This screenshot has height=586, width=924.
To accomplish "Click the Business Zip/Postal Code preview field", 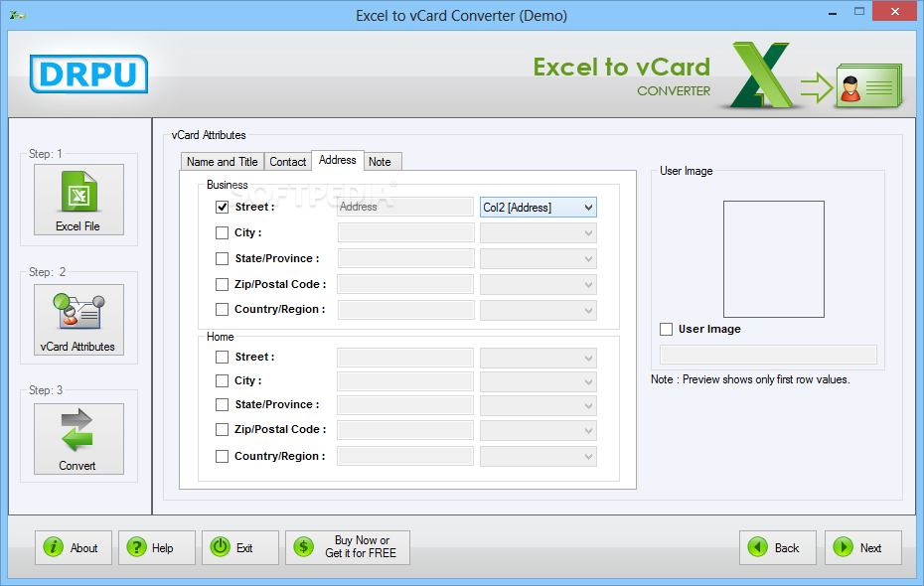I will point(405,284).
